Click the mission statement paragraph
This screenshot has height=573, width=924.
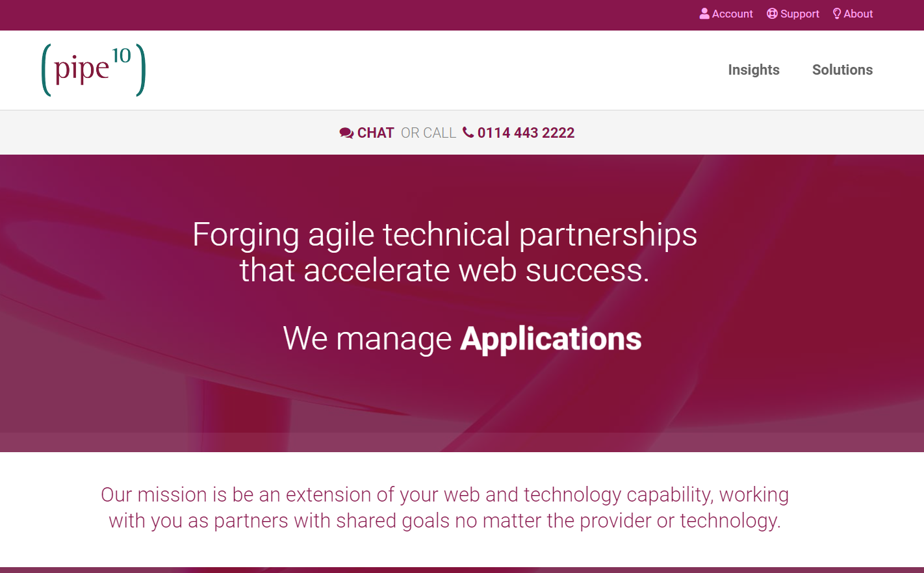tap(444, 507)
